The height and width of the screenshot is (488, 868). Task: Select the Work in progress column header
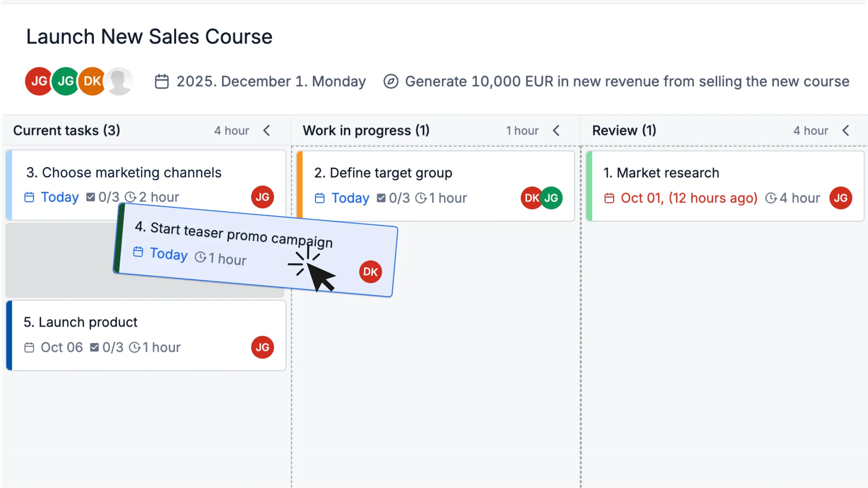coord(366,131)
